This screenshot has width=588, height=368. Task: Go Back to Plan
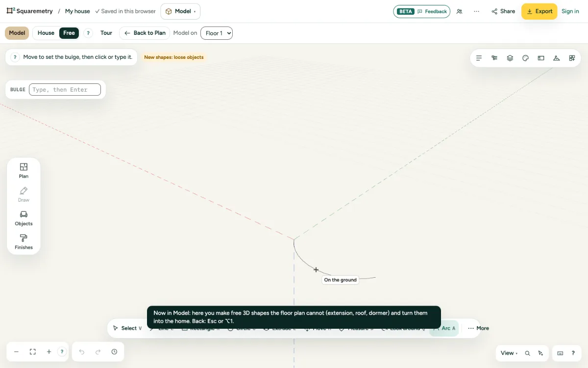click(145, 33)
